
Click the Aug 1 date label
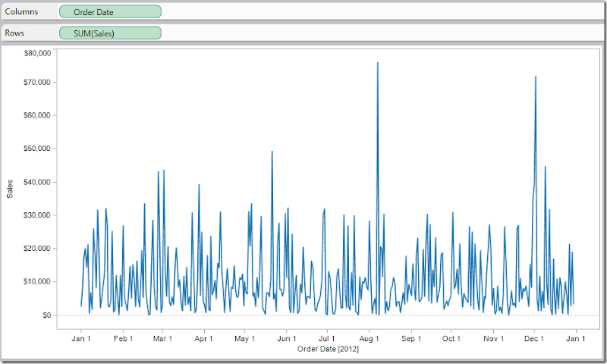[x=369, y=338]
